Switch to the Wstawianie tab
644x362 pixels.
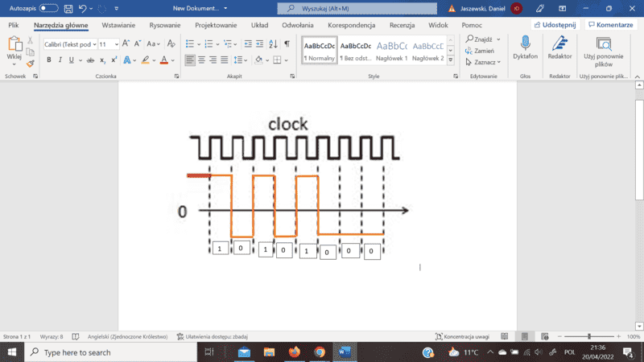click(118, 25)
